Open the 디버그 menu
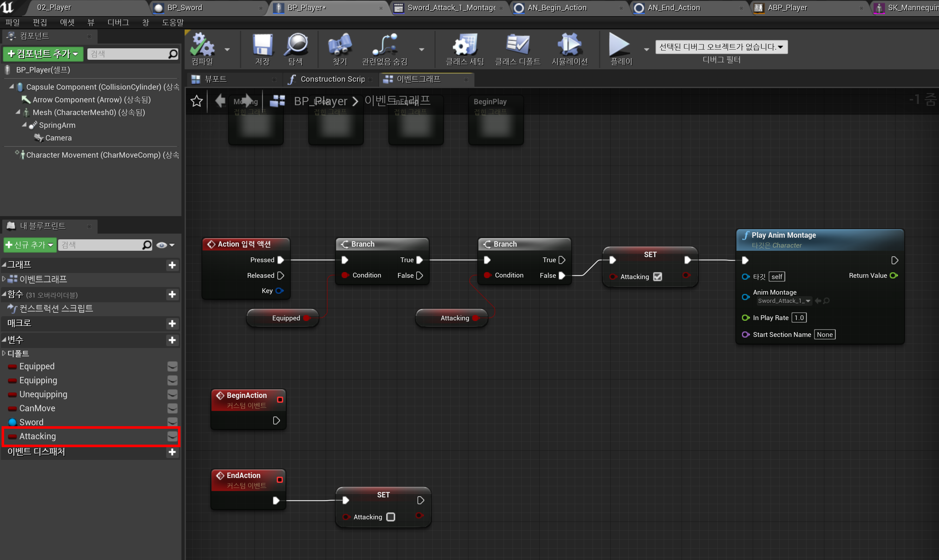 [x=118, y=22]
